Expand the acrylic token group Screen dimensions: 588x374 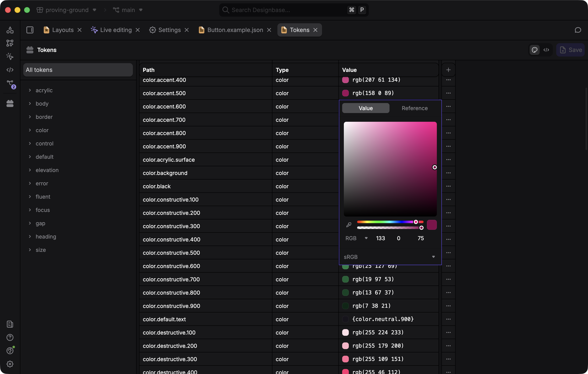tap(30, 90)
